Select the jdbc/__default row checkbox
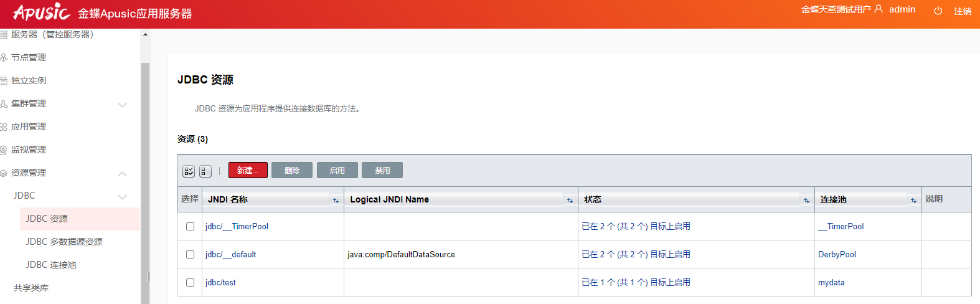Viewport: 980px width, 304px height. [x=191, y=255]
